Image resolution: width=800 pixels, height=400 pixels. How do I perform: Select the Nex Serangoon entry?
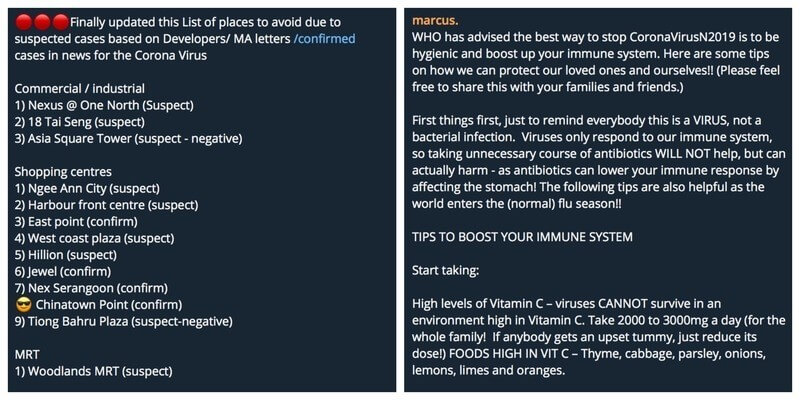click(x=96, y=287)
